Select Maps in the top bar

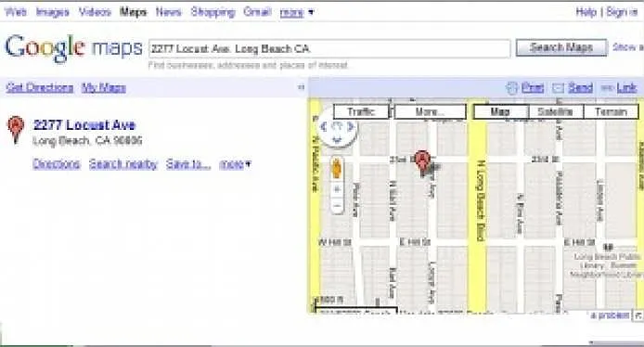pyautogui.click(x=133, y=12)
